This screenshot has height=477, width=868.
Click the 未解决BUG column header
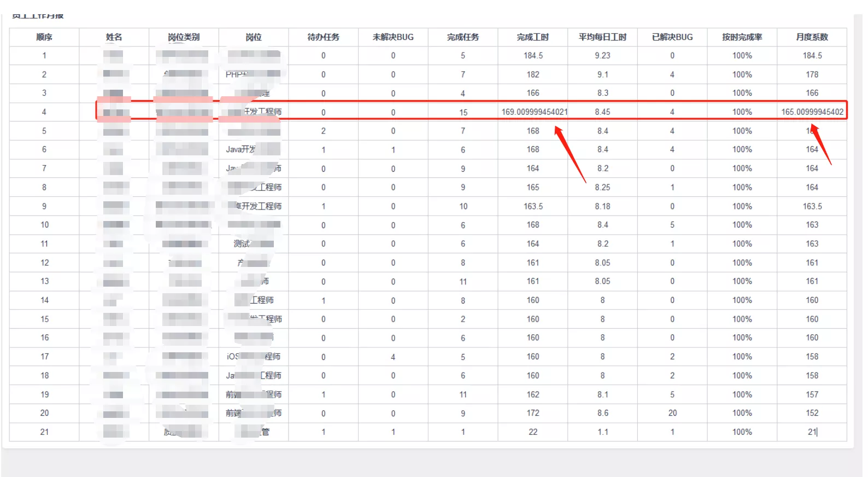(393, 37)
